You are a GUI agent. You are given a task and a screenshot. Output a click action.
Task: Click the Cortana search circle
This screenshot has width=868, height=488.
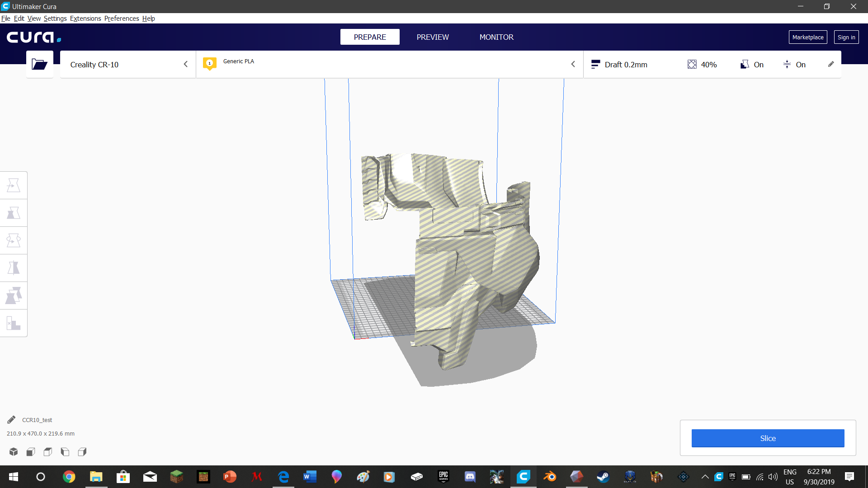tap(41, 476)
